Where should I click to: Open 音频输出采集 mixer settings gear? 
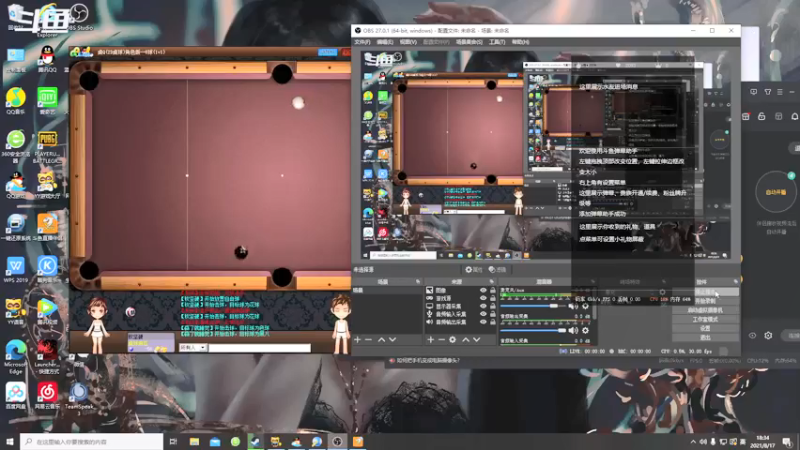click(x=585, y=331)
